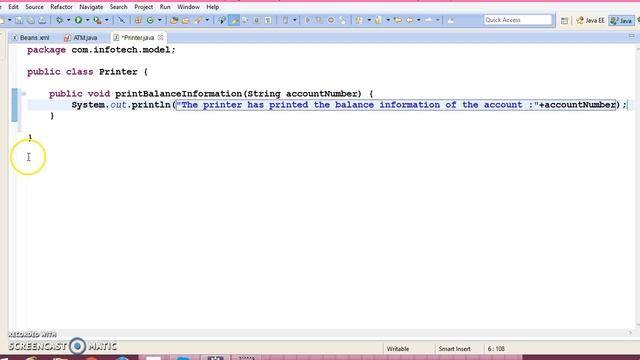Open the External Tools dropdown arrow

[107, 20]
